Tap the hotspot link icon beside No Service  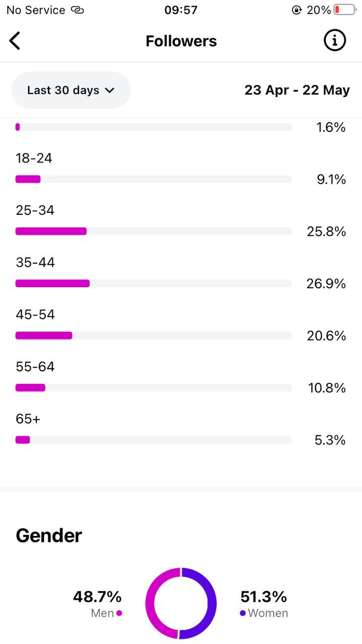coord(77,10)
